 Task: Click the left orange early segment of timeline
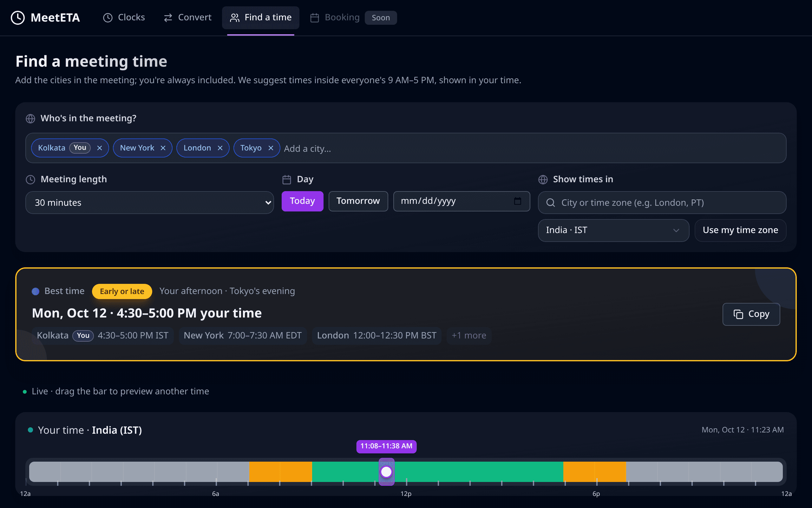click(280, 472)
